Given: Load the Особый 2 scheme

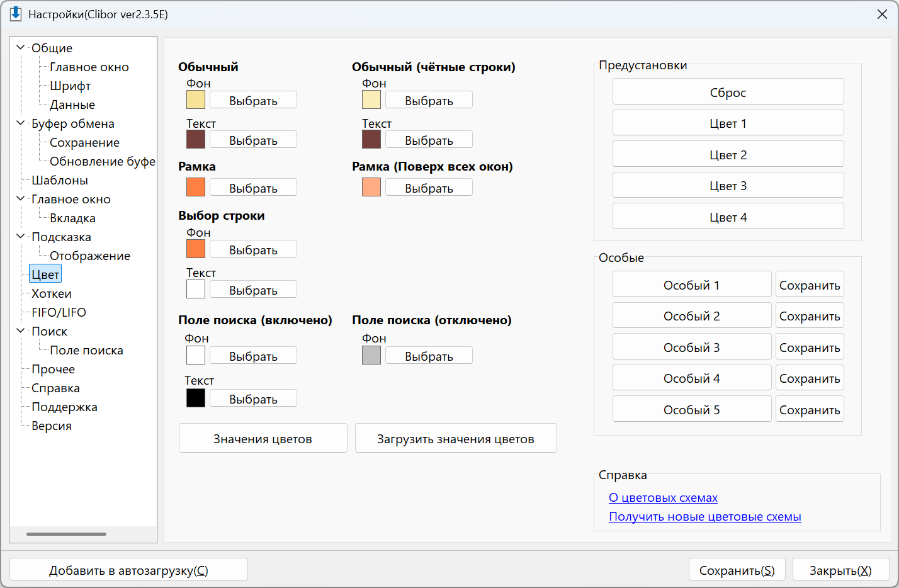Looking at the screenshot, I should pyautogui.click(x=691, y=315).
